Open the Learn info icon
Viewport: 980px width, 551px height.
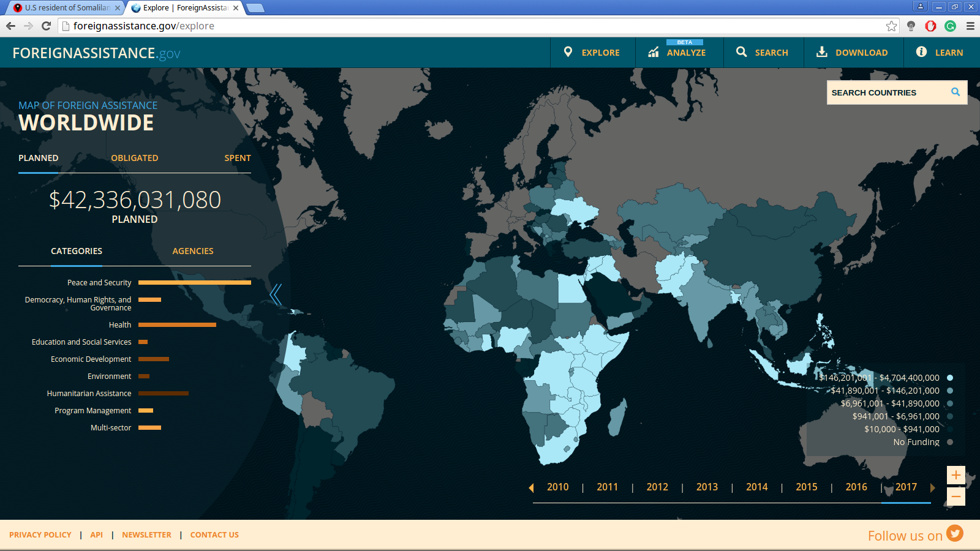(921, 52)
